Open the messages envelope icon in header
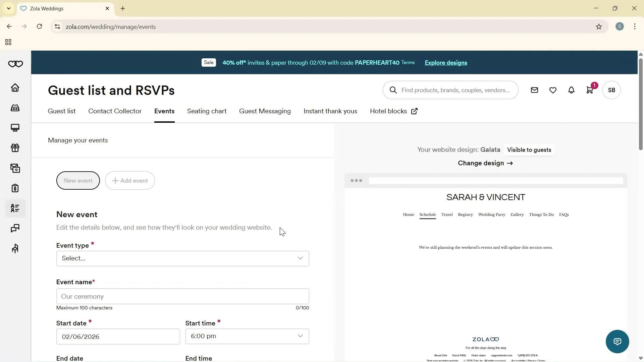Viewport: 644px width, 362px height. point(534,90)
